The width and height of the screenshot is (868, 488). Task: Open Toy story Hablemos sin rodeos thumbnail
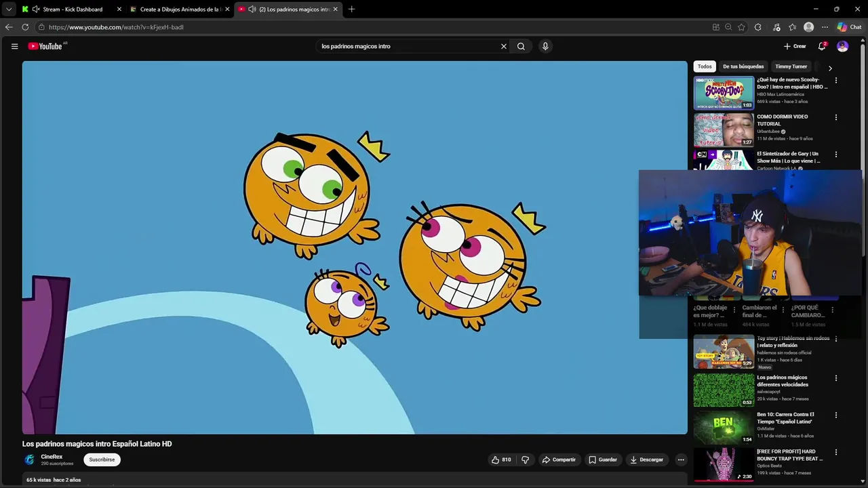click(x=724, y=351)
